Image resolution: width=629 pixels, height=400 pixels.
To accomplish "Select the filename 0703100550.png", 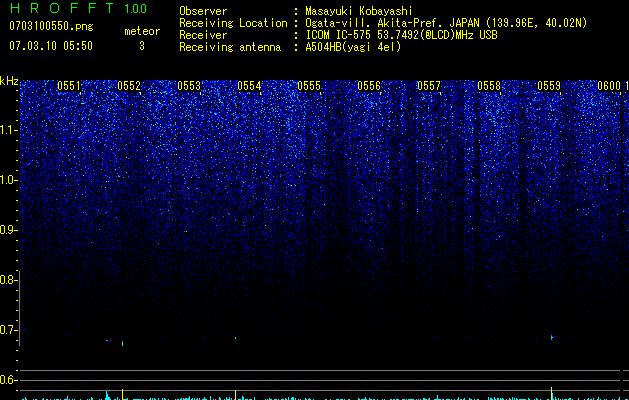I will (51, 26).
